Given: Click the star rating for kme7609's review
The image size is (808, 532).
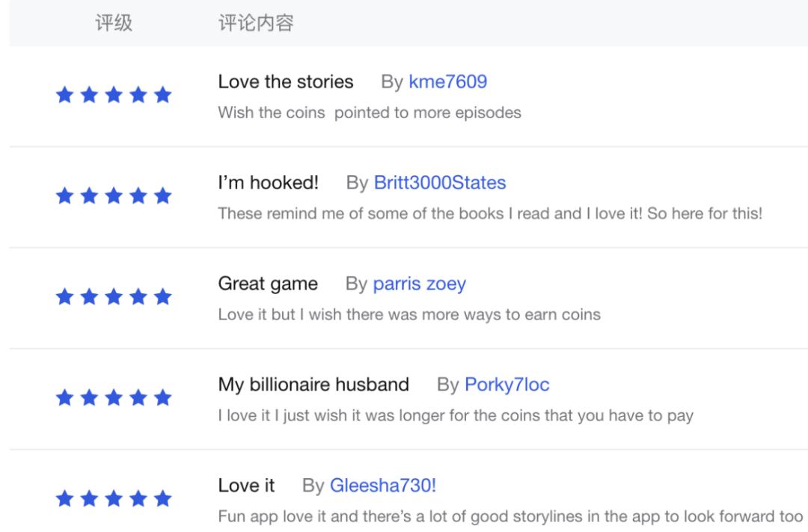Looking at the screenshot, I should [114, 96].
